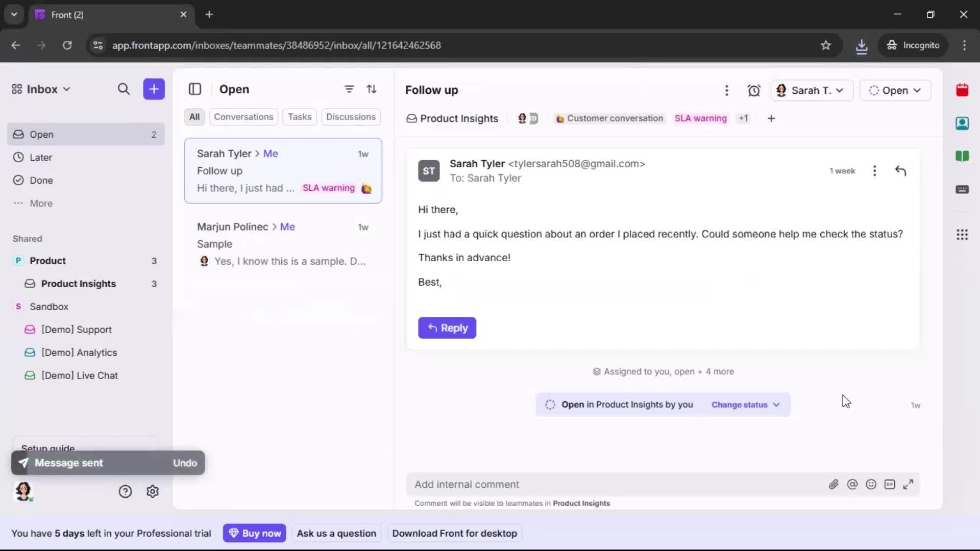Insert an emoji into the comment
The width and height of the screenshot is (980, 551).
coord(871,484)
